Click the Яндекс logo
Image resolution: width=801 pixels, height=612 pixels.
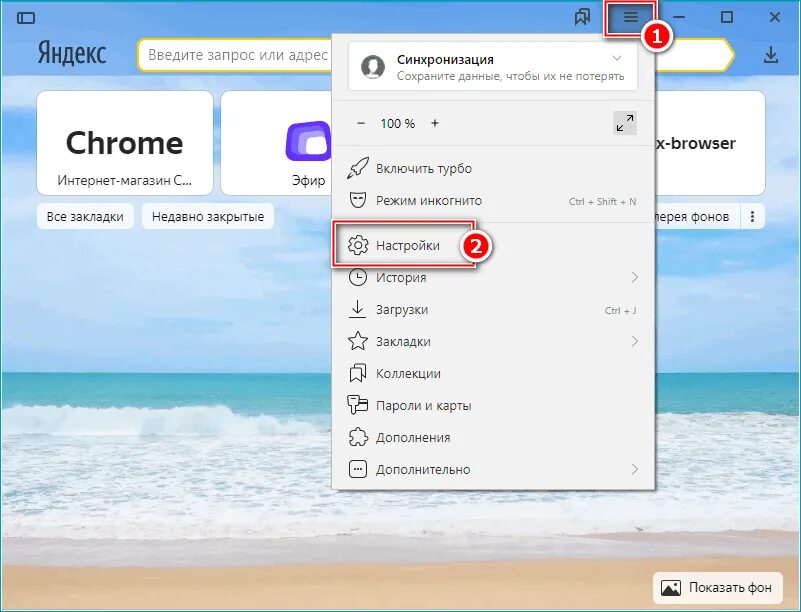72,54
